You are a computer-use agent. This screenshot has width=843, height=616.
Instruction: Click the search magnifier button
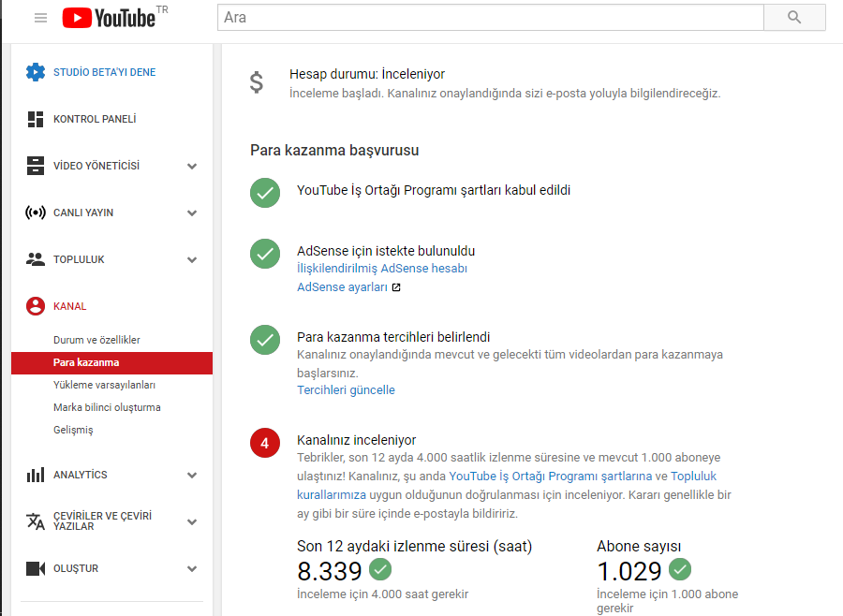click(x=794, y=17)
